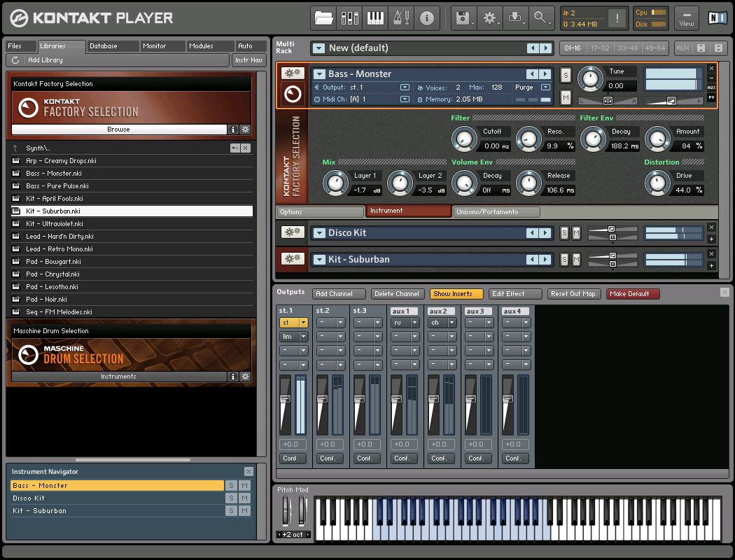This screenshot has height=560, width=735.
Task: Mute Kit - Suburban in Instrument Navigator
Action: tap(245, 511)
